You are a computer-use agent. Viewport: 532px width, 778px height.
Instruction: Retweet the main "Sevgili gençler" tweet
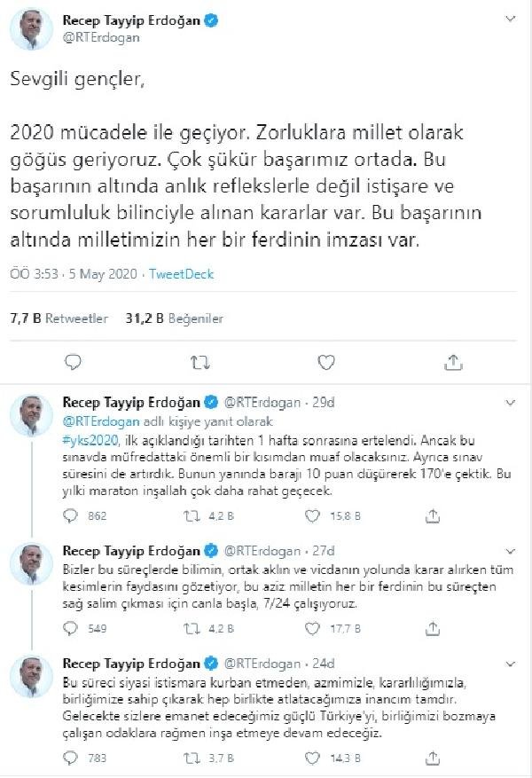pos(200,361)
